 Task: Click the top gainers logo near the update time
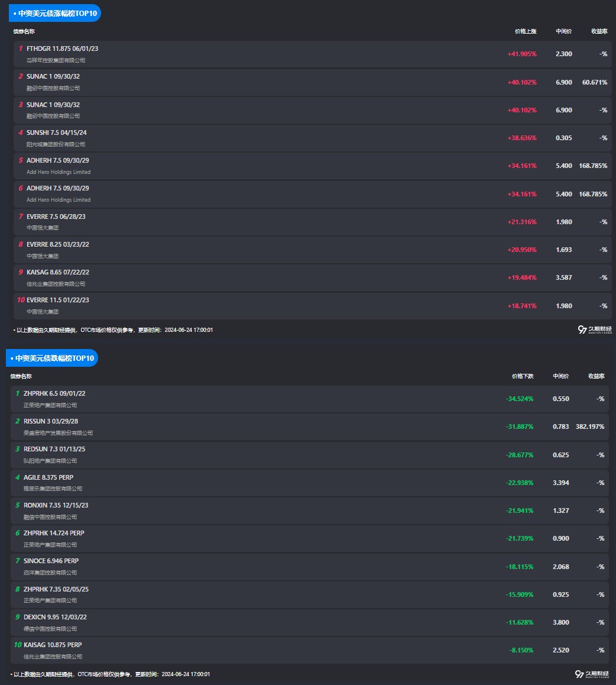(x=595, y=329)
